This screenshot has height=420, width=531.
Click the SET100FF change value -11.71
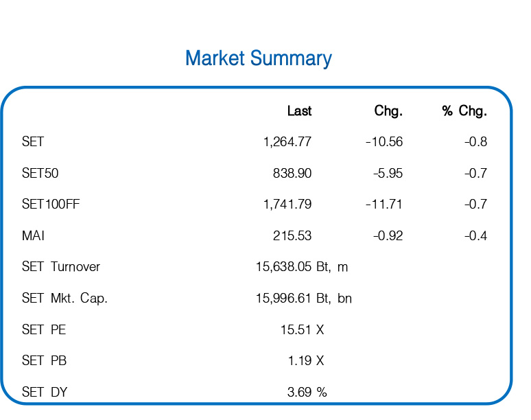384,205
